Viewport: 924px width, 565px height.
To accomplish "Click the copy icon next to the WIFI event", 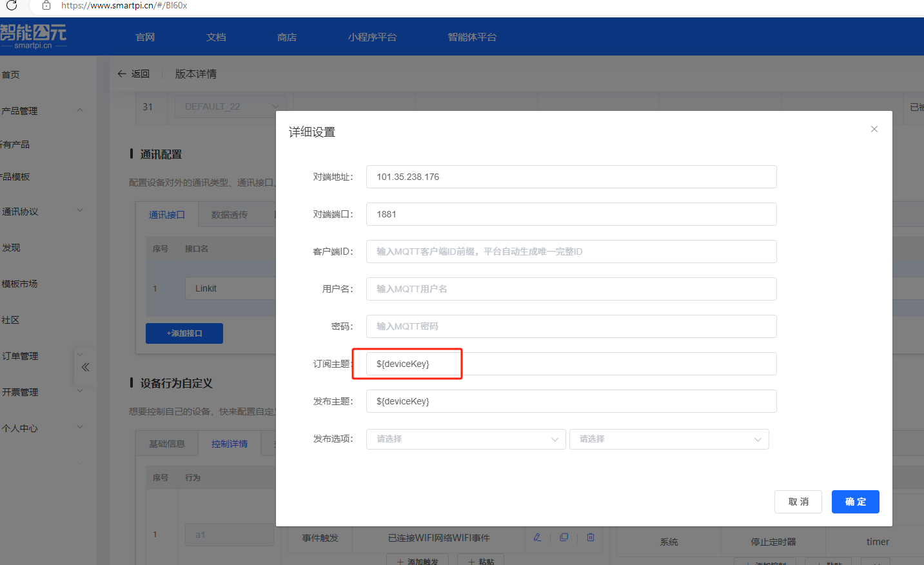I will (564, 537).
